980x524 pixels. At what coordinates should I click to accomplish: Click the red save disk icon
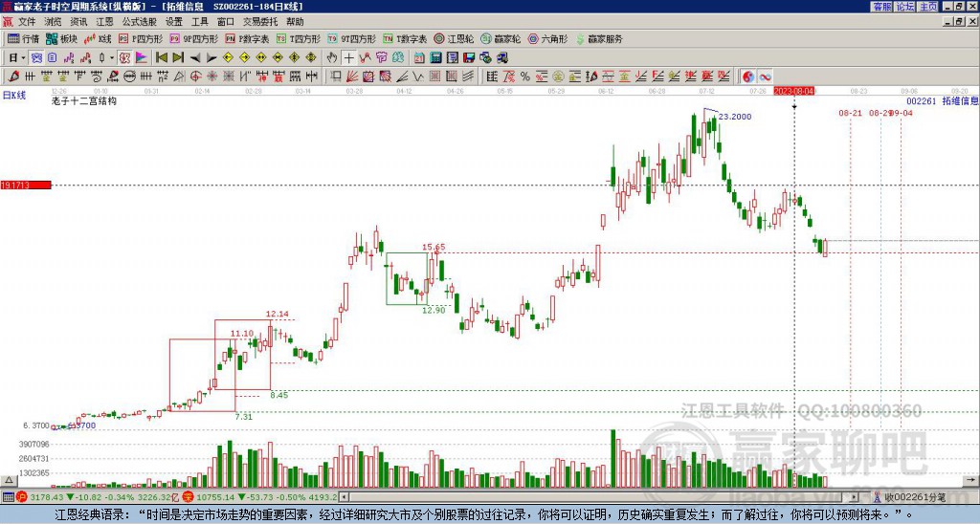[x=469, y=58]
